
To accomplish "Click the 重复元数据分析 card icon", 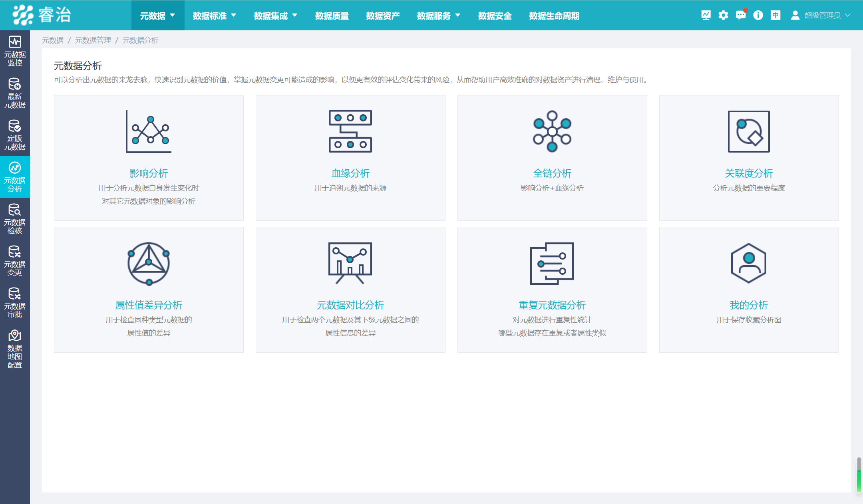I will [552, 264].
